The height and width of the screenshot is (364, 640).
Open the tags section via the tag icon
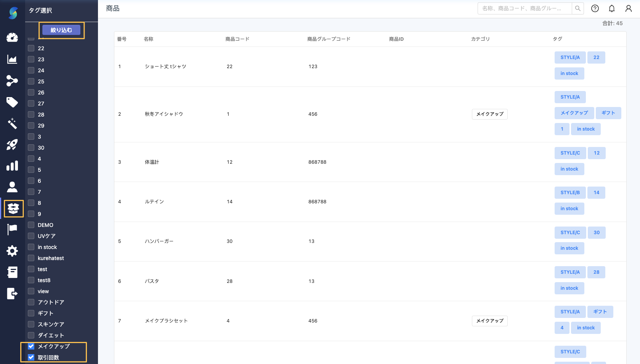[13, 102]
